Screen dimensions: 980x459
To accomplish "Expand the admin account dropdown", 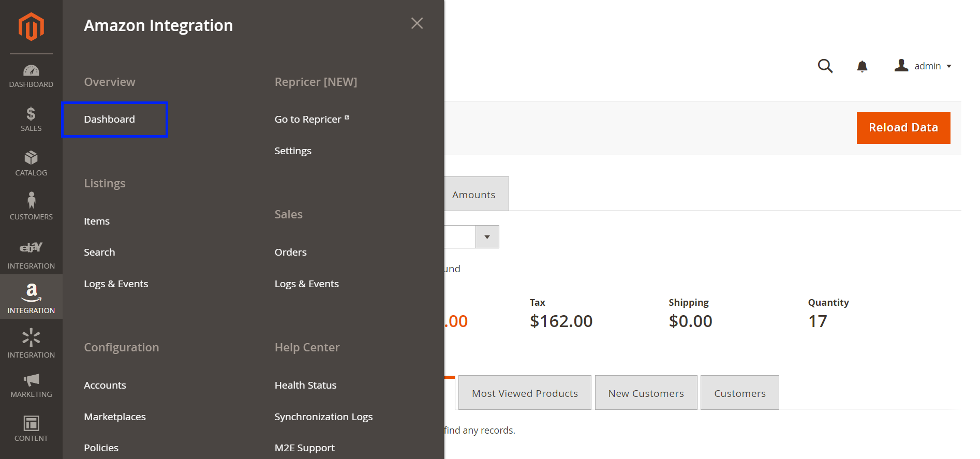I will [x=924, y=66].
